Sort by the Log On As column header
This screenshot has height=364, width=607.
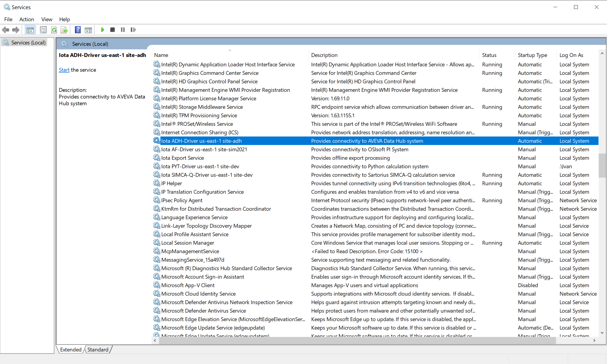pyautogui.click(x=578, y=55)
